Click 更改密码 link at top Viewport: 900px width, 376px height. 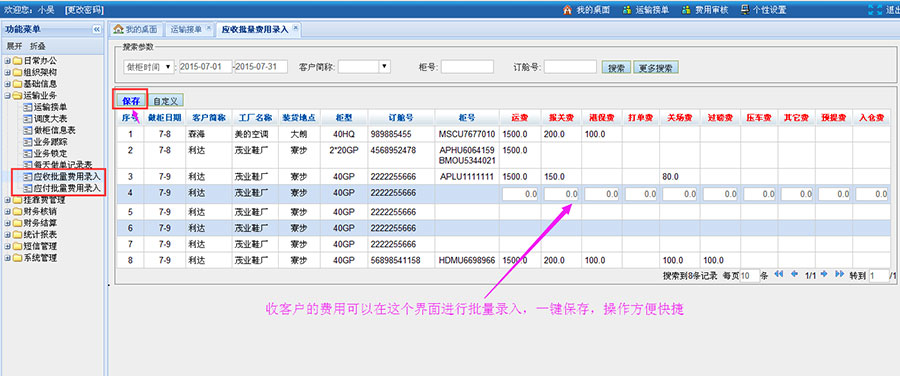tap(84, 10)
